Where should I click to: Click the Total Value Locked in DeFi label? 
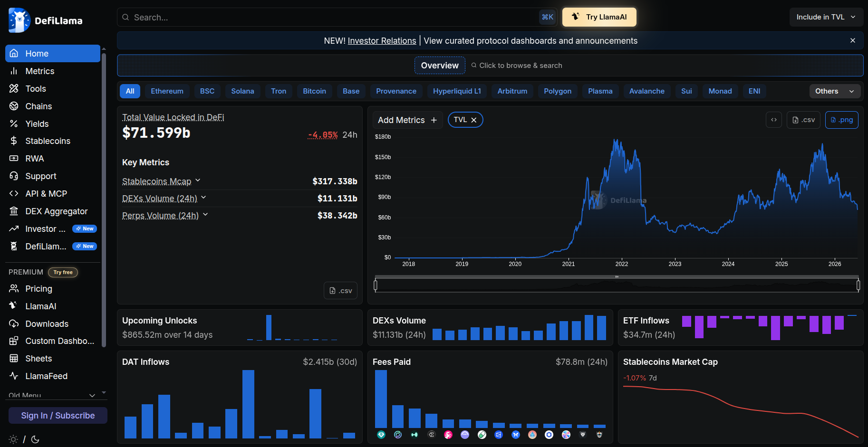(173, 117)
